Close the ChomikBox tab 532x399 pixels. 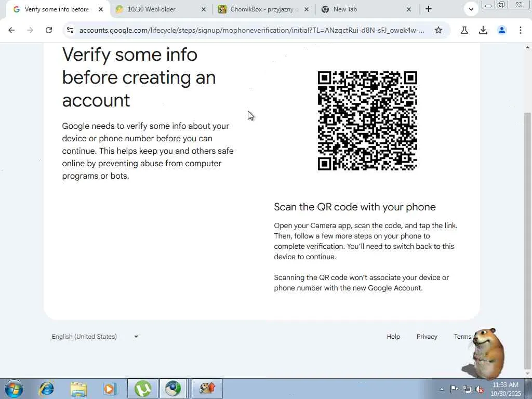click(307, 9)
